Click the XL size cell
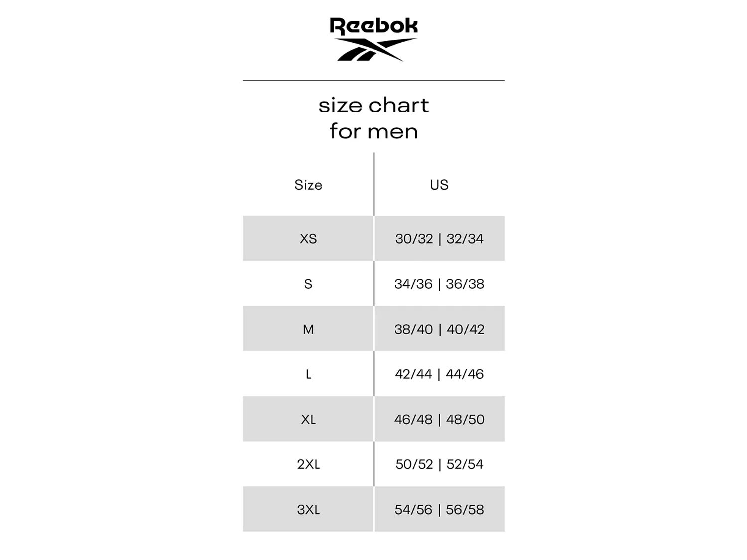The image size is (747, 560). coord(308,419)
